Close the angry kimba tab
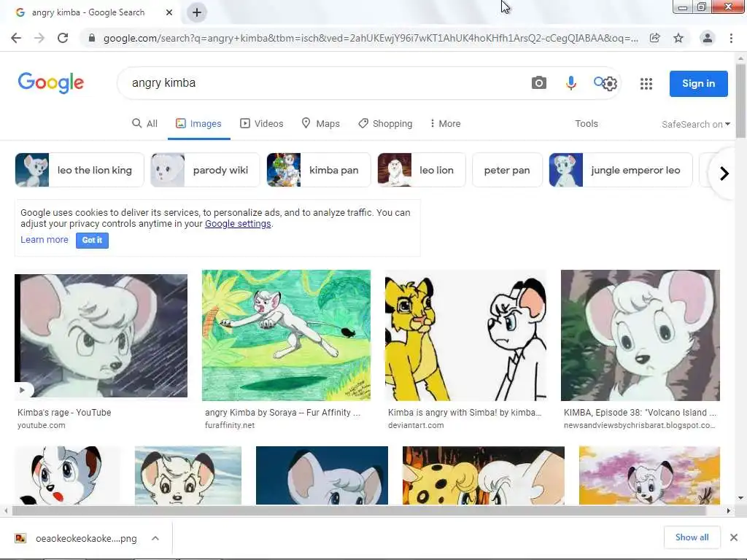The width and height of the screenshot is (747, 560). click(169, 12)
